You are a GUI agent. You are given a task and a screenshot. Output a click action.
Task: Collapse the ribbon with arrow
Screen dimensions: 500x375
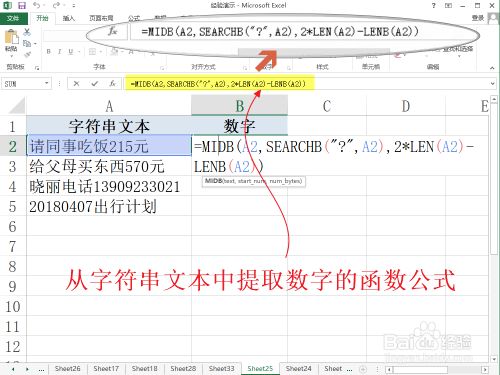coord(492,68)
